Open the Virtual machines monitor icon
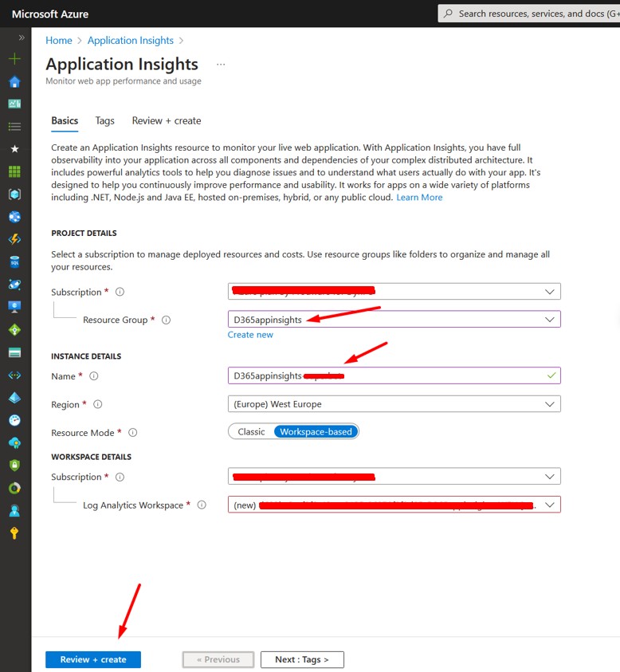The width and height of the screenshot is (620, 672). point(14,307)
